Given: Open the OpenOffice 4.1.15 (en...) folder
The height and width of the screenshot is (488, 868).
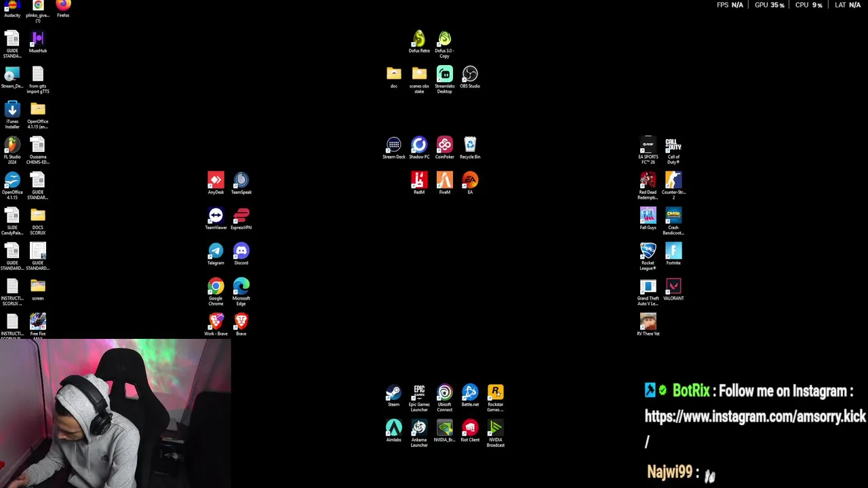Looking at the screenshot, I should [38, 115].
